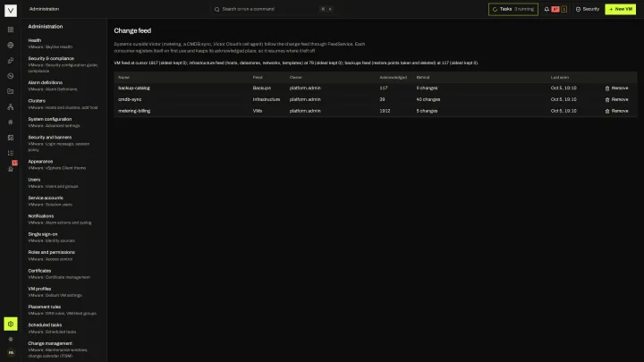Image resolution: width=644 pixels, height=362 pixels.
Task: Click the Behind column header
Action: pyautogui.click(x=422, y=77)
